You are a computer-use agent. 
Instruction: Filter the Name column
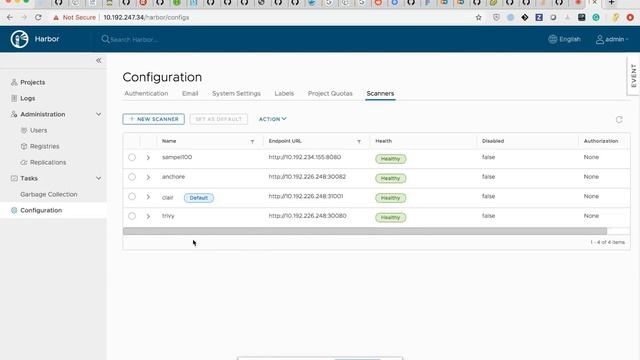coord(252,141)
